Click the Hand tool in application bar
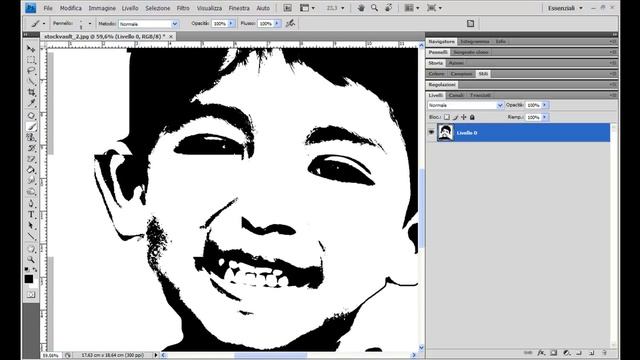640x360 pixels. tap(361, 8)
